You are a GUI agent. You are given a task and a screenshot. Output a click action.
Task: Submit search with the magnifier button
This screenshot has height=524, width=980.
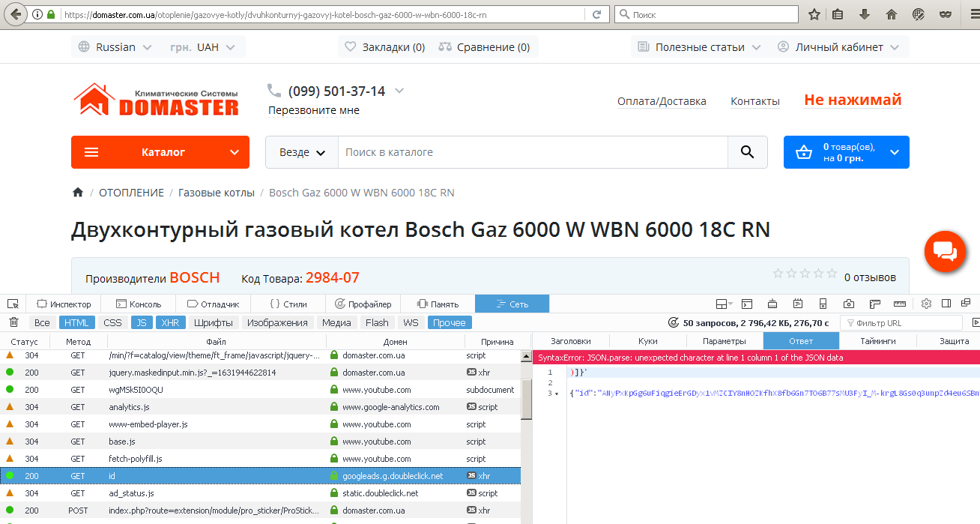(747, 152)
